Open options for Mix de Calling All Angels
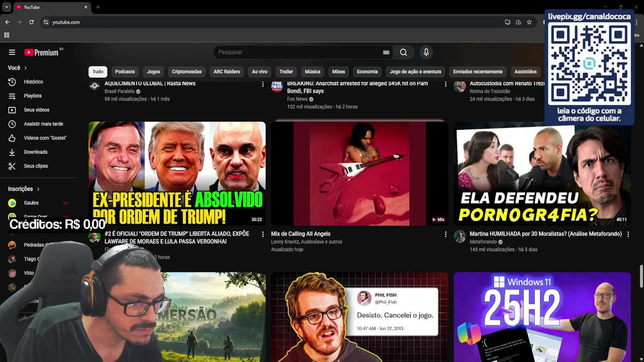The image size is (644, 362). [445, 234]
